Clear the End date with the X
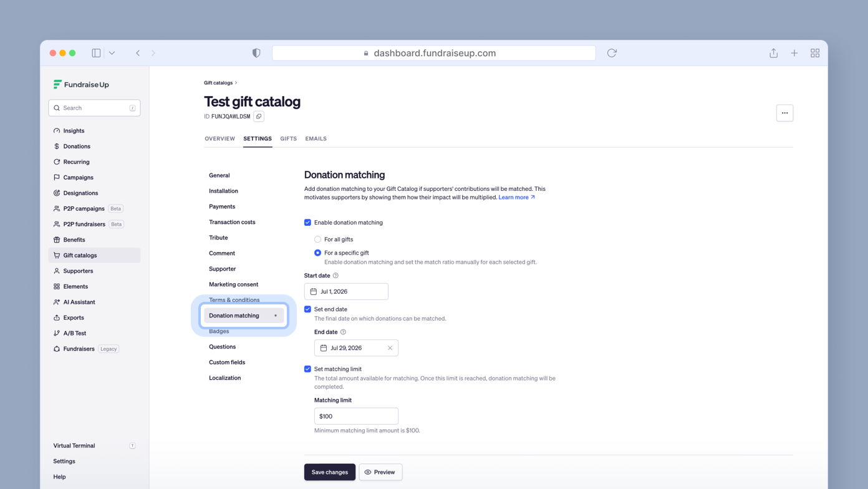Screen dimensions: 868x489 click(390, 348)
